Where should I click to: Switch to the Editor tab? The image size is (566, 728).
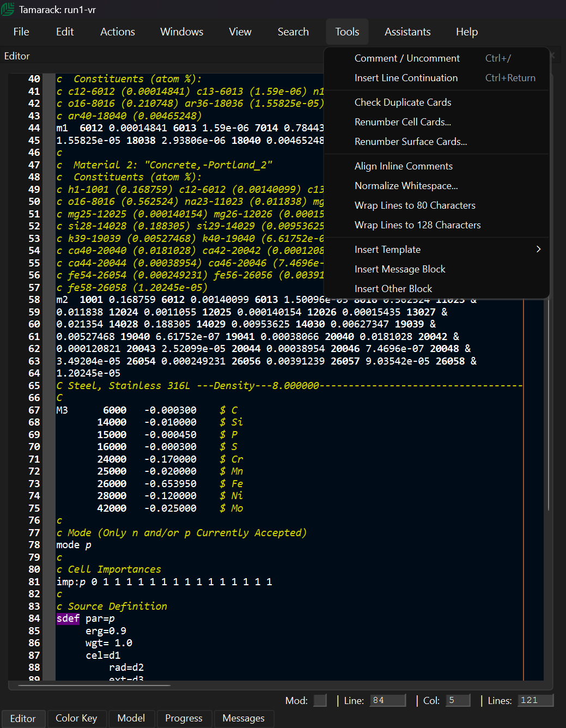click(23, 719)
